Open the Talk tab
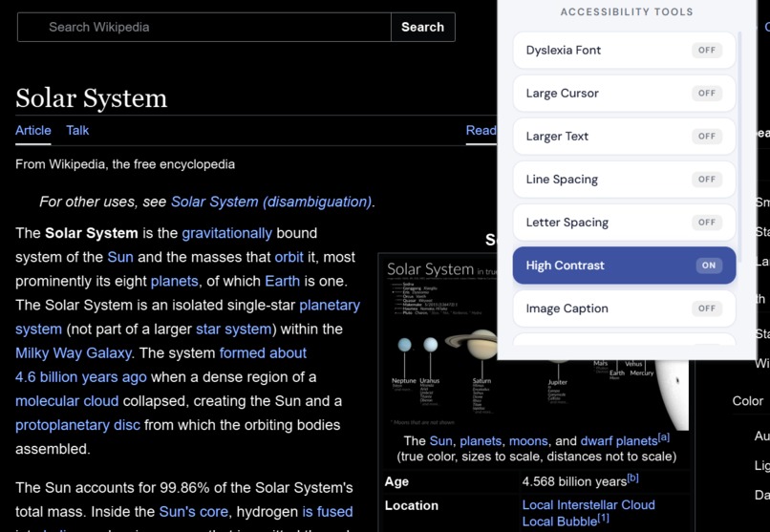 (77, 131)
